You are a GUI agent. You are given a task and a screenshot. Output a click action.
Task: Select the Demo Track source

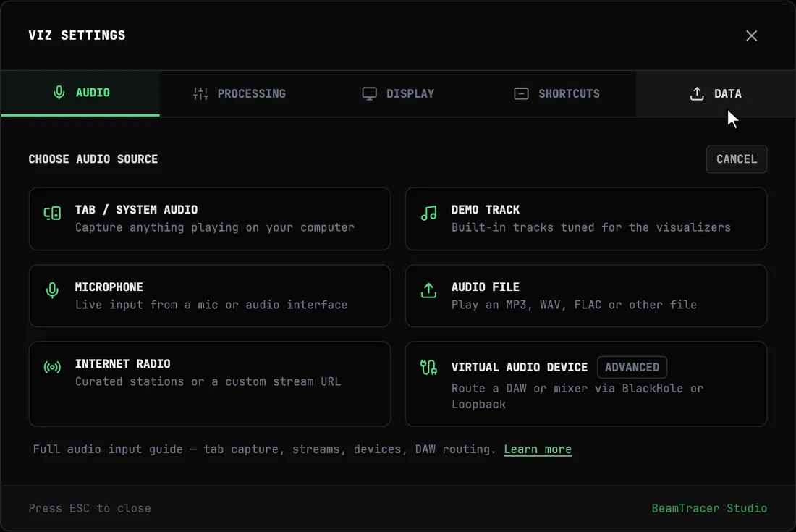tap(586, 219)
